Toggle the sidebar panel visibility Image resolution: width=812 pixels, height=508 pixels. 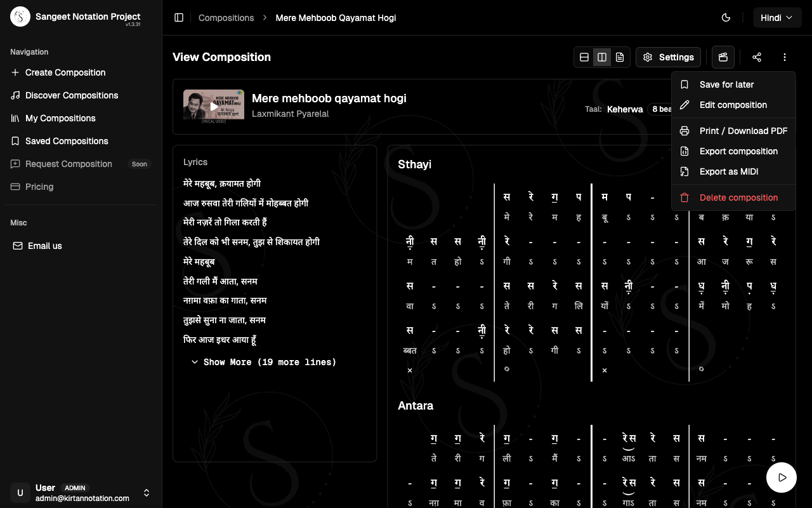[179, 18]
